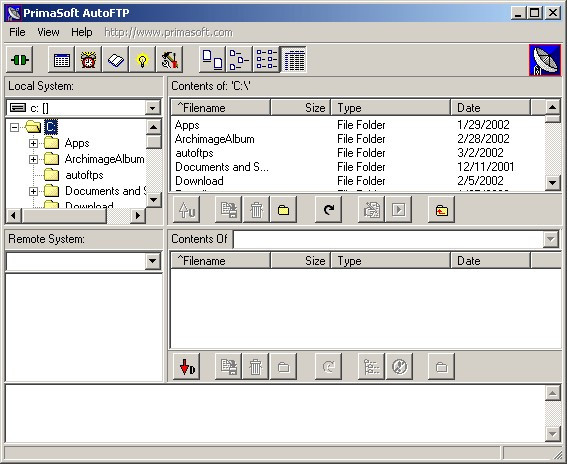Click the Upload arrow button
This screenshot has height=464, width=567.
(187, 209)
